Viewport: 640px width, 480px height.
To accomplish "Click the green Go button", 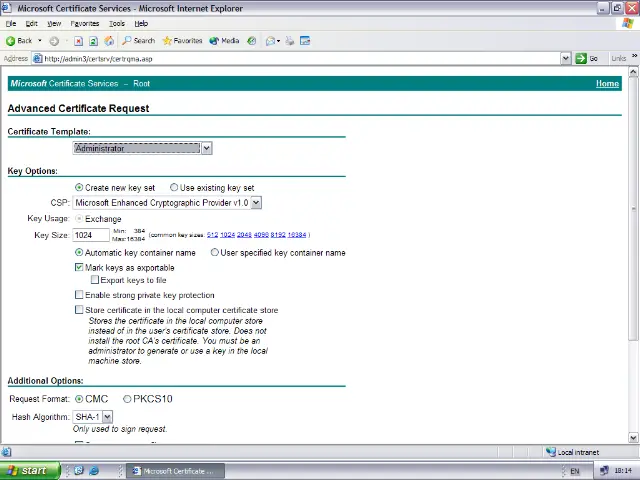I will click(587, 58).
